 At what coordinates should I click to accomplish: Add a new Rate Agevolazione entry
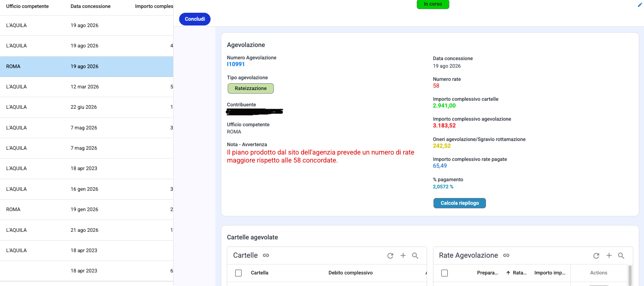pos(609,255)
